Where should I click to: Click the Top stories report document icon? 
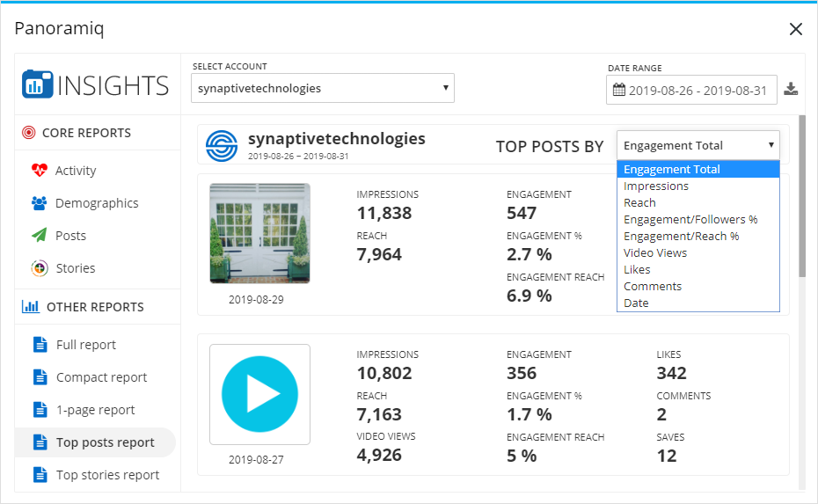pyautogui.click(x=40, y=475)
